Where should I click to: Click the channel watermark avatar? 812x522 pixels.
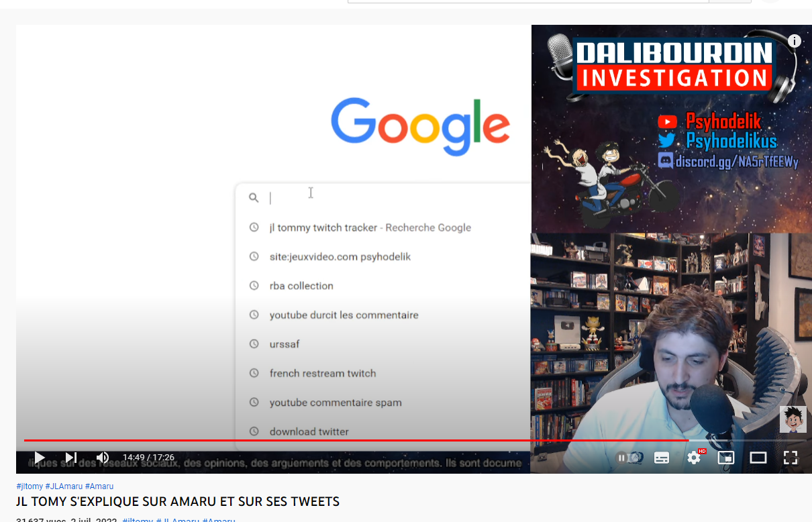pyautogui.click(x=793, y=419)
